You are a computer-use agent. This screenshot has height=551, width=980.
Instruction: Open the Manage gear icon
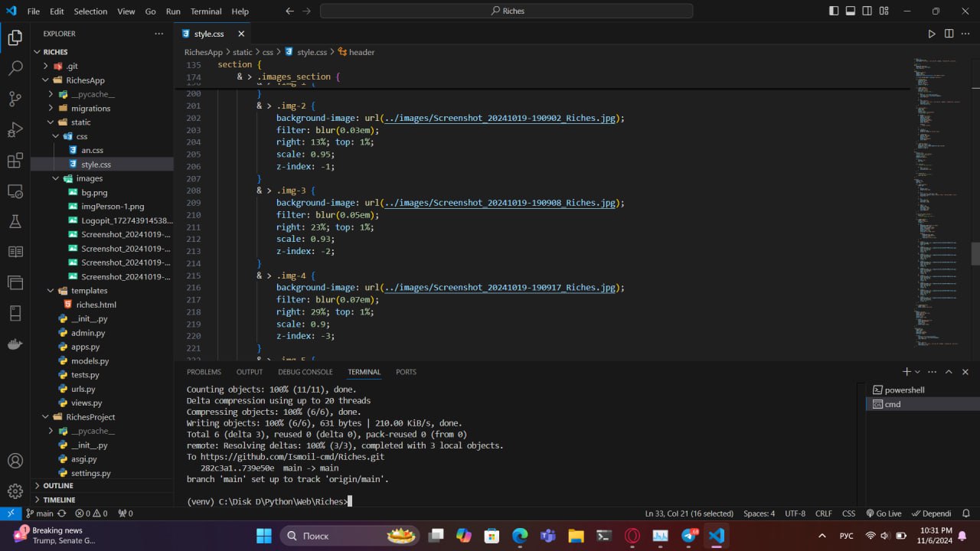coord(15,491)
